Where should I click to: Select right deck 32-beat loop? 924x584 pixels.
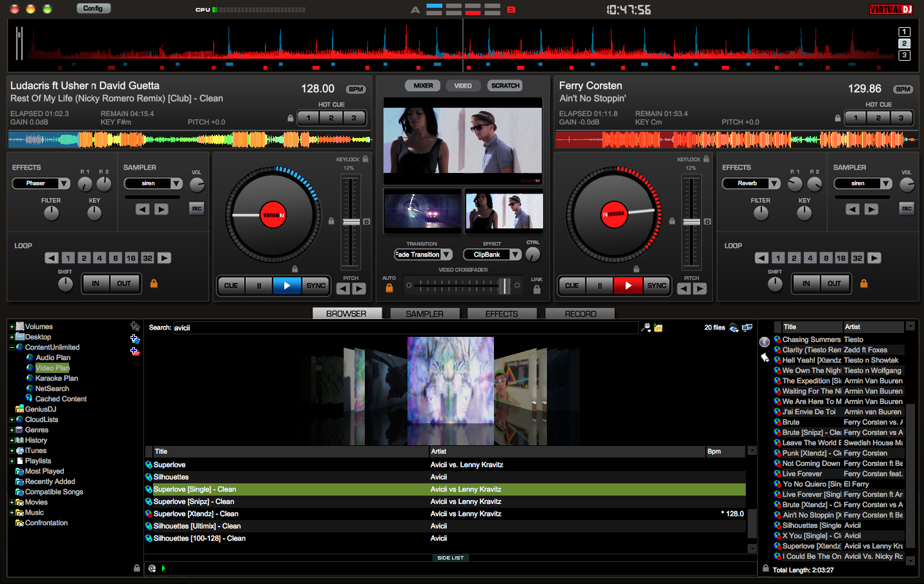tap(857, 258)
